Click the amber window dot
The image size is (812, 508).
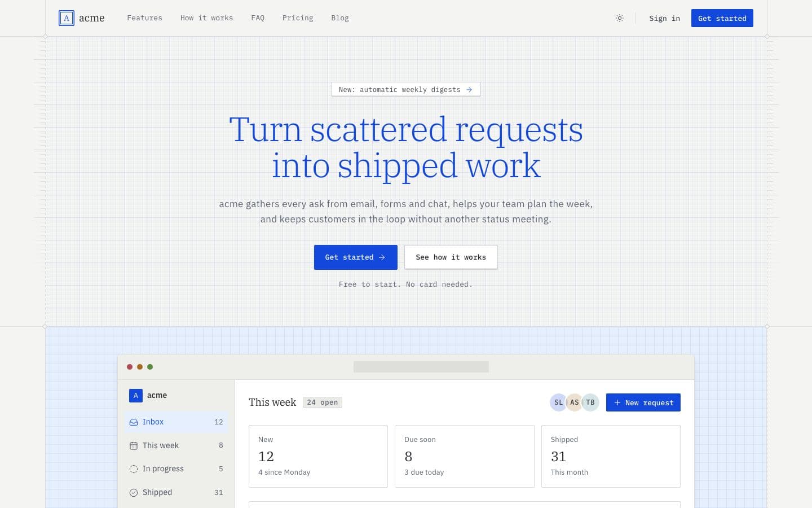pos(140,367)
